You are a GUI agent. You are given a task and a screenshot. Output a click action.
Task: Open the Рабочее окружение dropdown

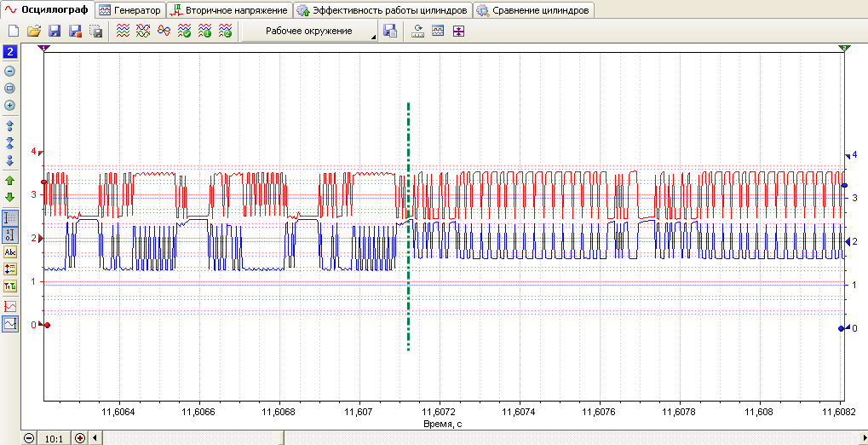point(309,31)
